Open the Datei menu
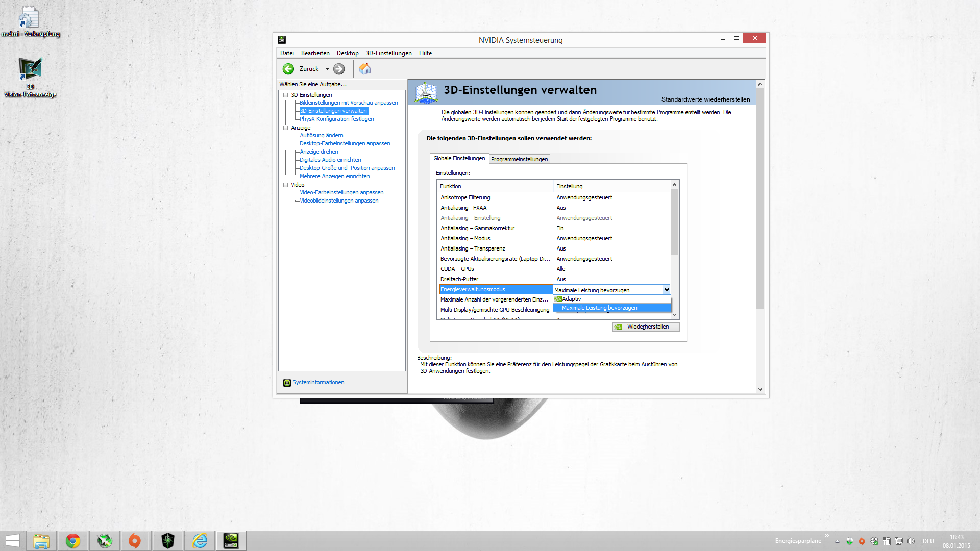The width and height of the screenshot is (980, 551). (x=287, y=53)
